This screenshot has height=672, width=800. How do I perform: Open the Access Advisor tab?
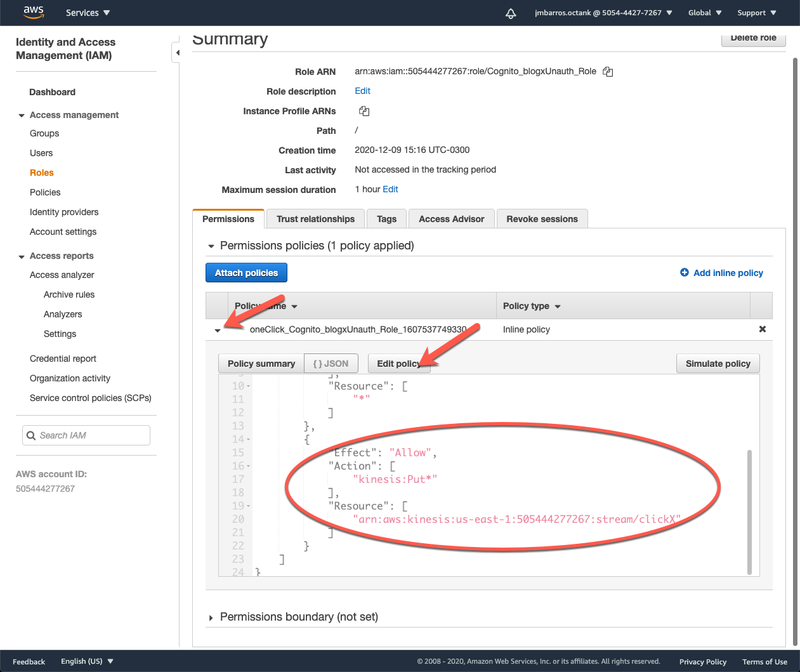(x=451, y=219)
